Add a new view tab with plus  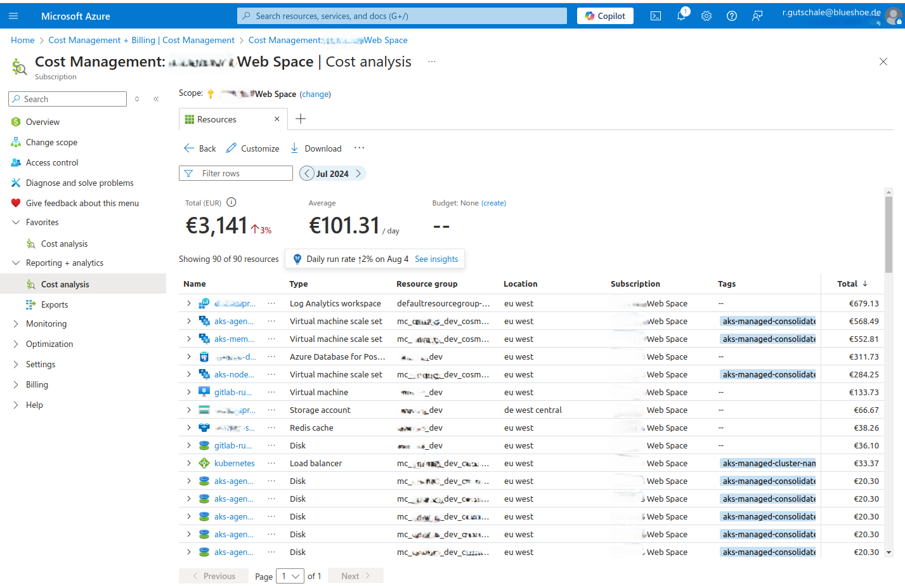[x=301, y=119]
